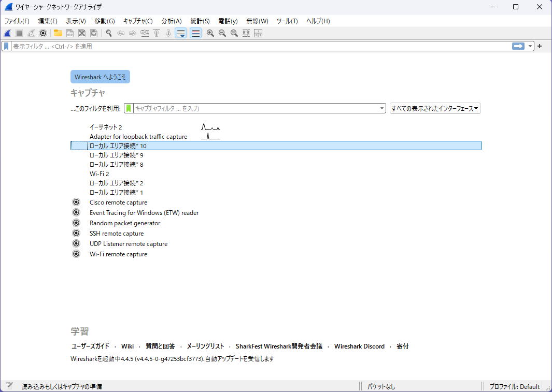Open settings gear for Random packet generator
The width and height of the screenshot is (552, 392).
pyautogui.click(x=76, y=223)
